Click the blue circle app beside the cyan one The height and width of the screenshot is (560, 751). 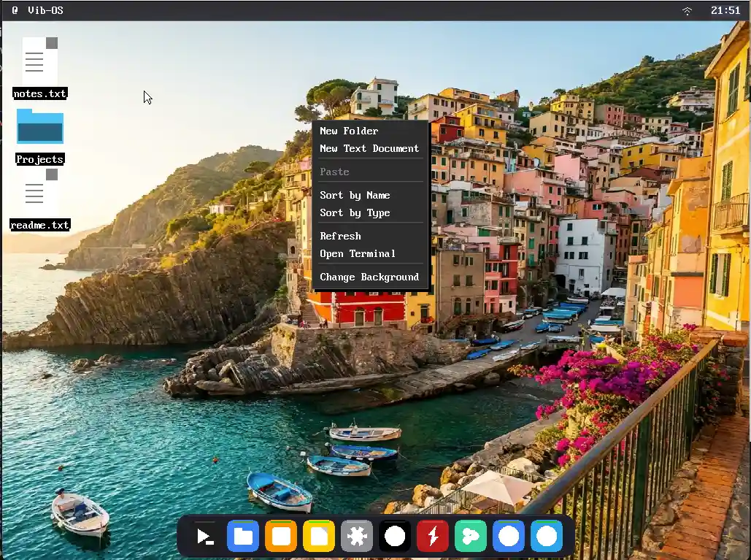pos(508,536)
